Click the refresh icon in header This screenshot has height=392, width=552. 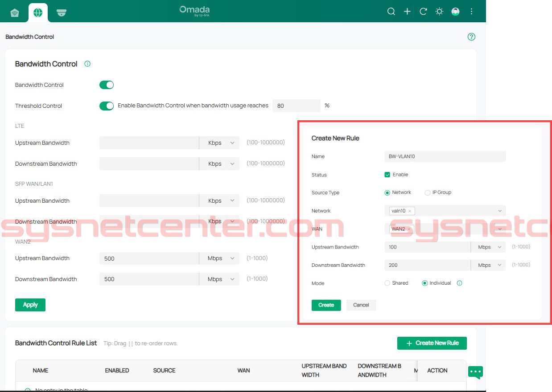(x=423, y=12)
